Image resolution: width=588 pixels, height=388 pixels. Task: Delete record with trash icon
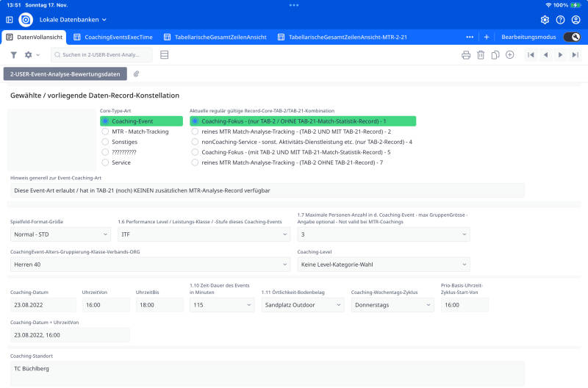(x=481, y=55)
